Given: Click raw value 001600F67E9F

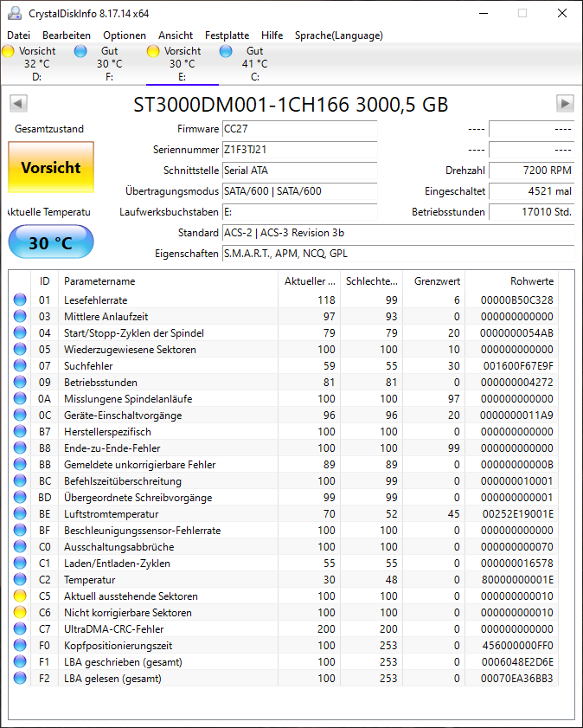Looking at the screenshot, I should (518, 366).
